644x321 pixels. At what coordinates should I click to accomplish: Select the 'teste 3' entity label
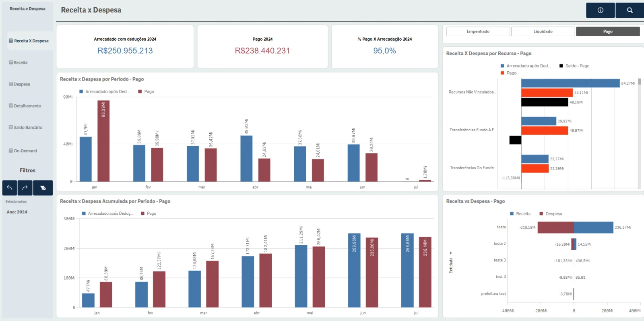(x=500, y=260)
